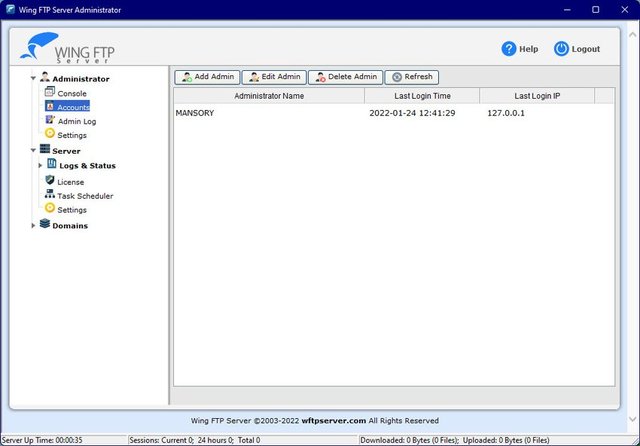640x446 pixels.
Task: Open Administrator Settings gear icon
Action: pyautogui.click(x=50, y=135)
